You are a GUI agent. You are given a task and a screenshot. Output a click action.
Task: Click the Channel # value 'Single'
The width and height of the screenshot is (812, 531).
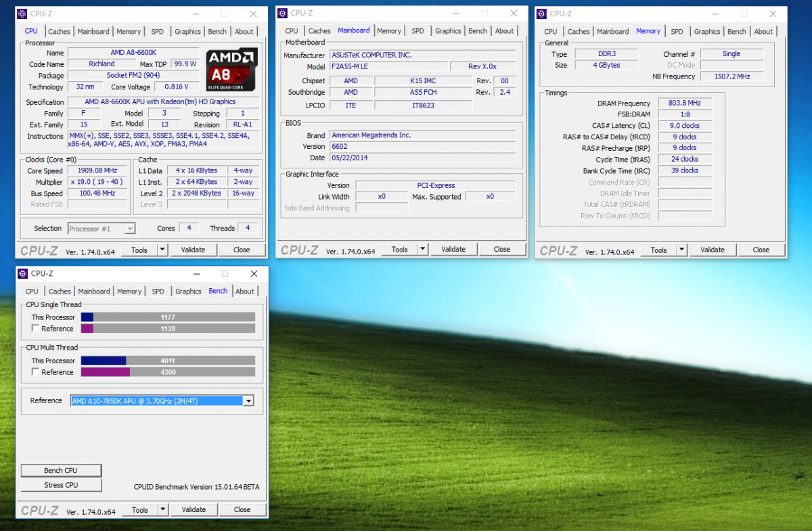click(x=732, y=54)
